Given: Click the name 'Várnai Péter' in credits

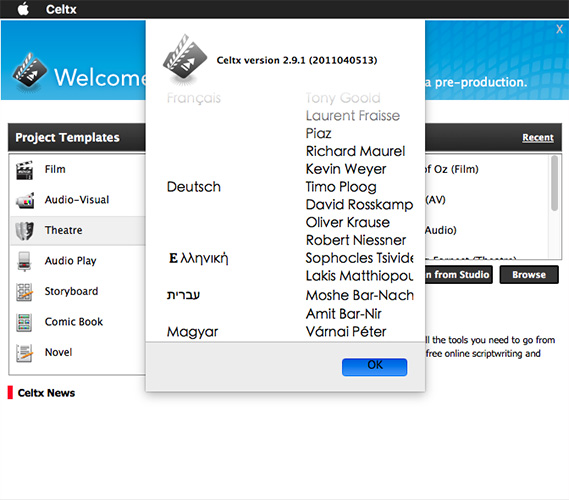Looking at the screenshot, I should pos(346,332).
